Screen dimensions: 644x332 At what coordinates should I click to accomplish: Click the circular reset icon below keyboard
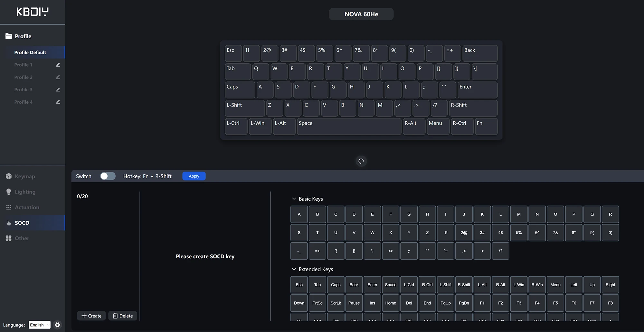[x=361, y=161]
